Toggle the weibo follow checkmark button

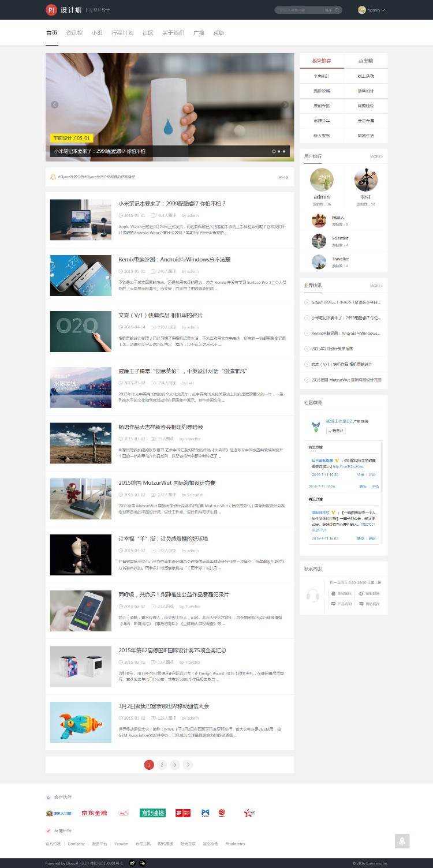coord(336,431)
